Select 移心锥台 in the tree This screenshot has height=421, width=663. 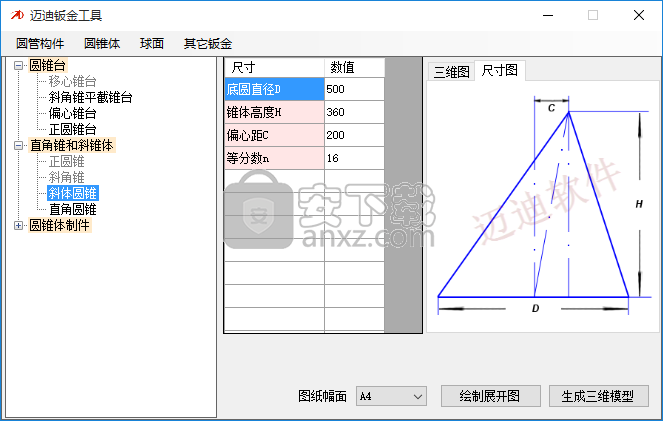tap(72, 81)
